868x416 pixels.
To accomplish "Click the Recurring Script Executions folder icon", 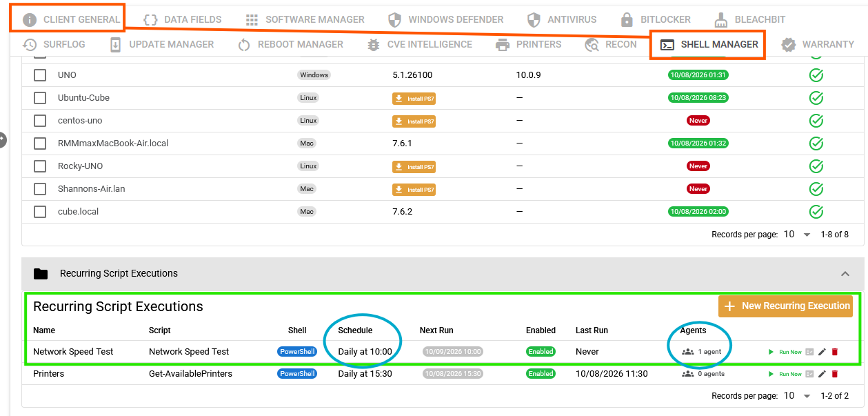I will [41, 274].
